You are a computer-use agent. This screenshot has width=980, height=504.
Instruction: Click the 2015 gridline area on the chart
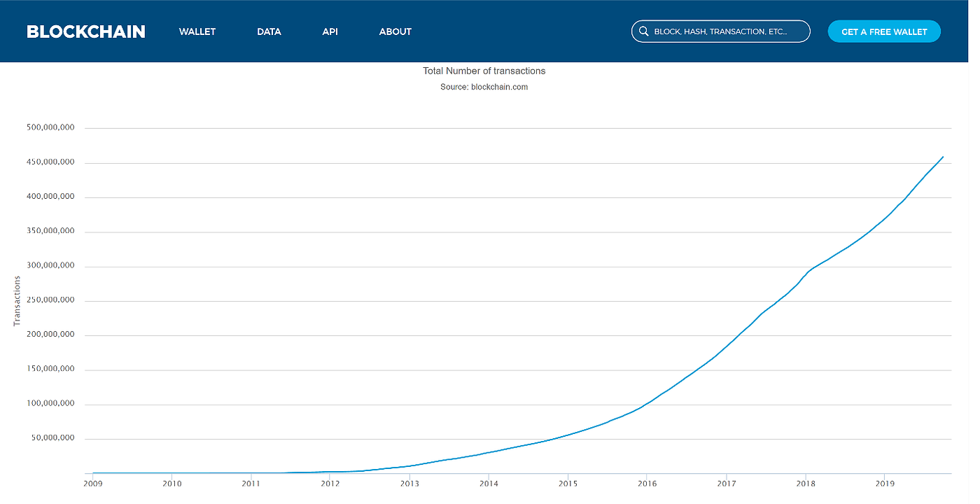568,301
